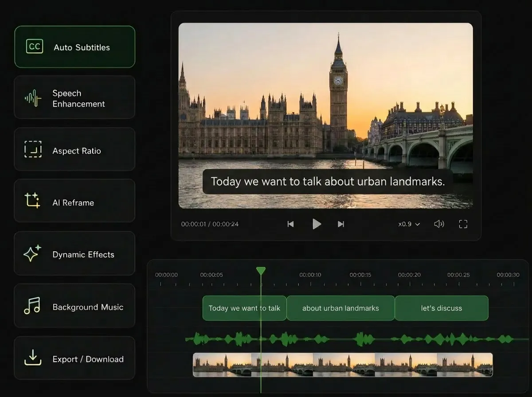Mute audio with the speaker icon
This screenshot has height=397, width=532.
pos(439,224)
